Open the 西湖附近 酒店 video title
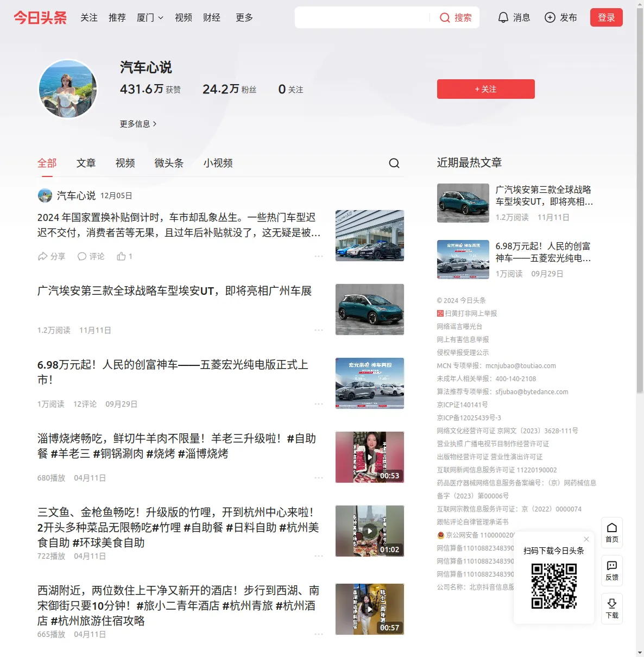 [178, 605]
